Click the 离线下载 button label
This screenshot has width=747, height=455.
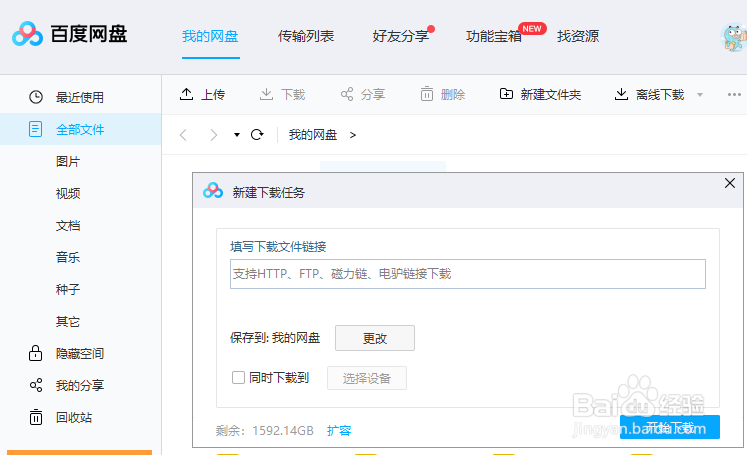coord(660,95)
